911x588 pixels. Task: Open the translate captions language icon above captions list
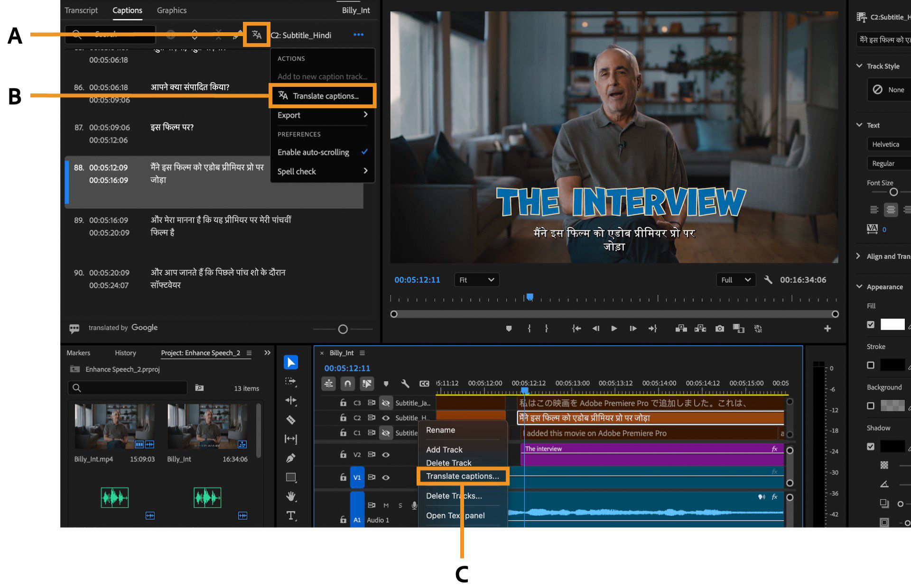[256, 35]
